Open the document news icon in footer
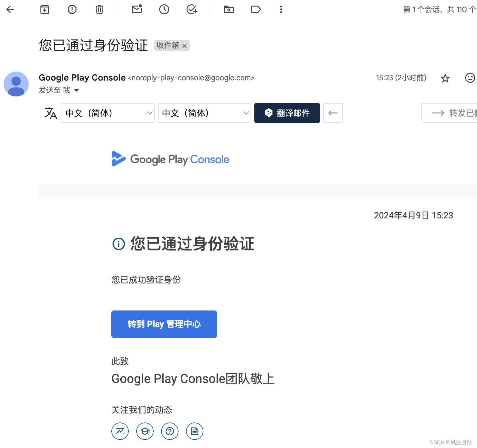Image resolution: width=477 pixels, height=448 pixels. coord(195,431)
